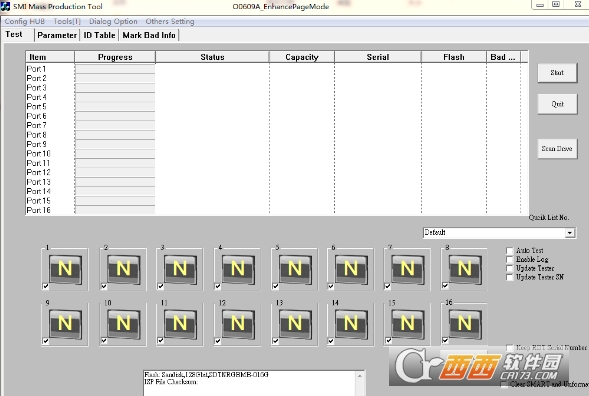Click the Scan Drive button

pos(557,149)
